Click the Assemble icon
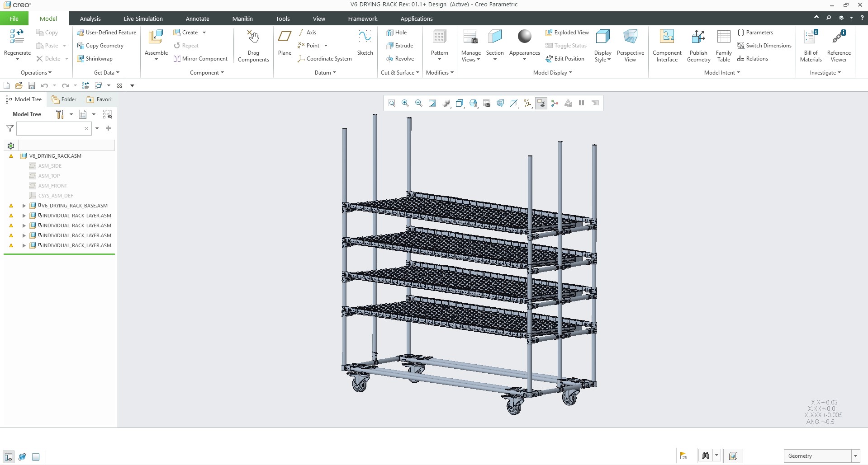Viewport: 868px width, 465px height. [x=156, y=37]
